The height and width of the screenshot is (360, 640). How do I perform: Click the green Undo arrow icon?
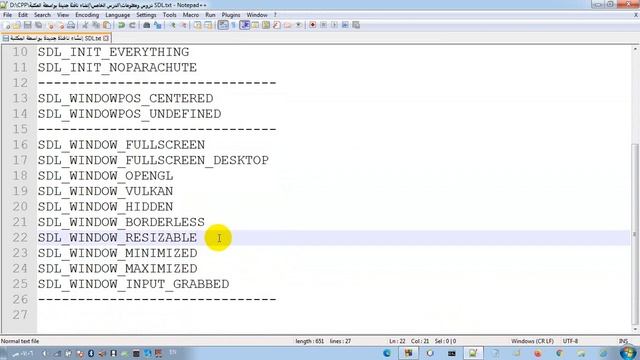pos(121,25)
